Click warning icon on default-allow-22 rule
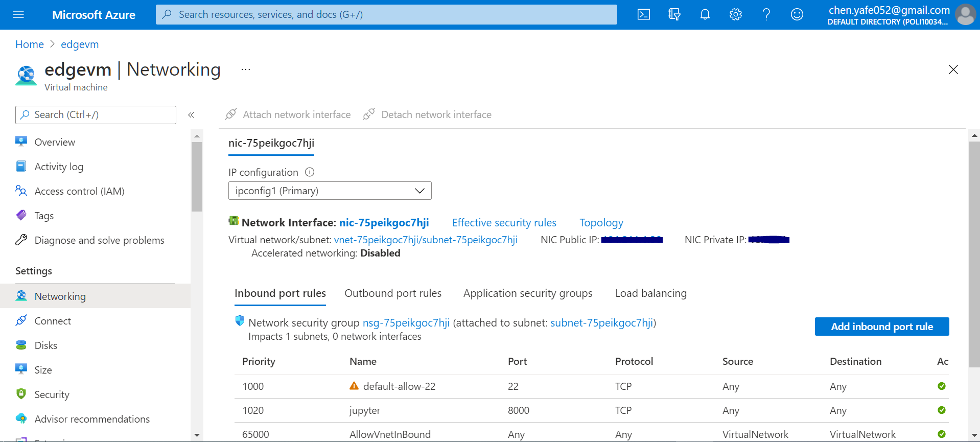The width and height of the screenshot is (980, 442). pyautogui.click(x=354, y=386)
